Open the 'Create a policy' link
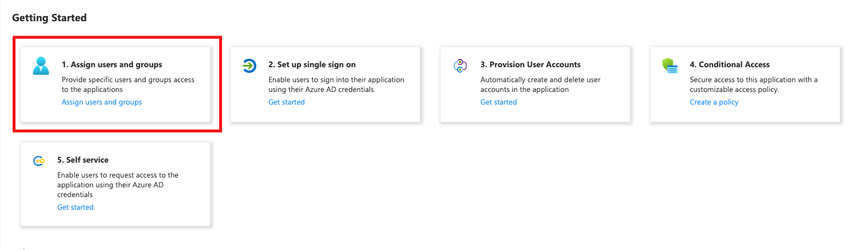Image resolution: width=868 pixels, height=250 pixels. pos(714,102)
